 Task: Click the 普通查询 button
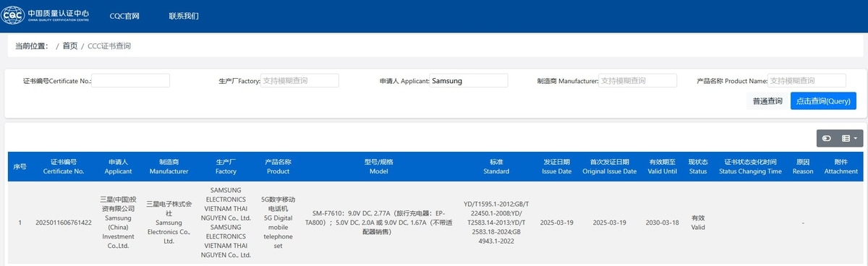pyautogui.click(x=767, y=101)
